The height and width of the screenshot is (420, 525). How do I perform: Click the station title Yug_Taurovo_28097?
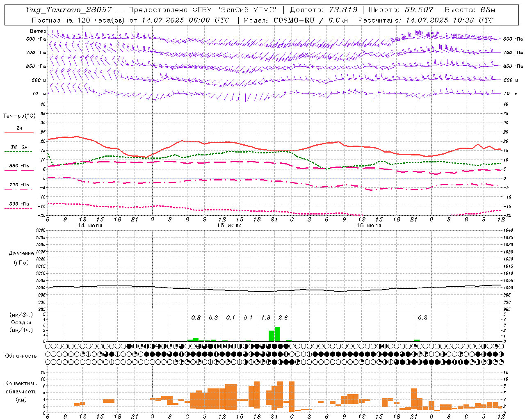point(69,10)
